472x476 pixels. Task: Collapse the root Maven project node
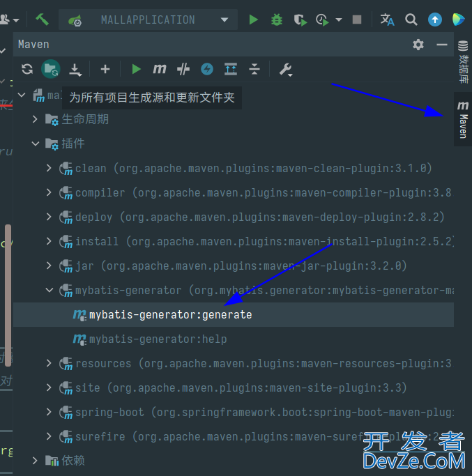tap(22, 95)
